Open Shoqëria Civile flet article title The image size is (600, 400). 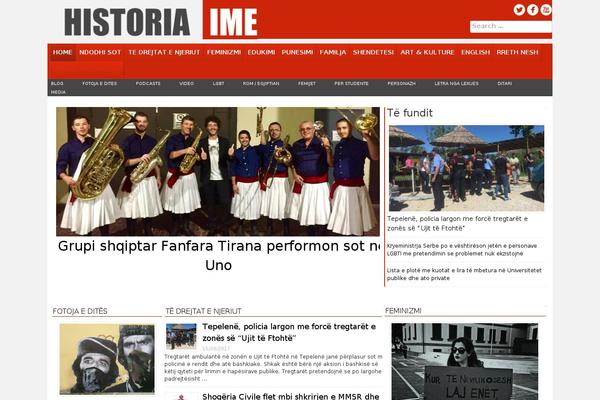click(x=291, y=396)
